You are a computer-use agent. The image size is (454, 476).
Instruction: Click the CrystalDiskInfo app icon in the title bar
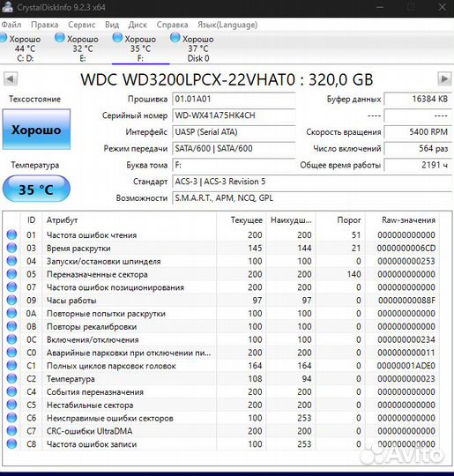tap(7, 7)
